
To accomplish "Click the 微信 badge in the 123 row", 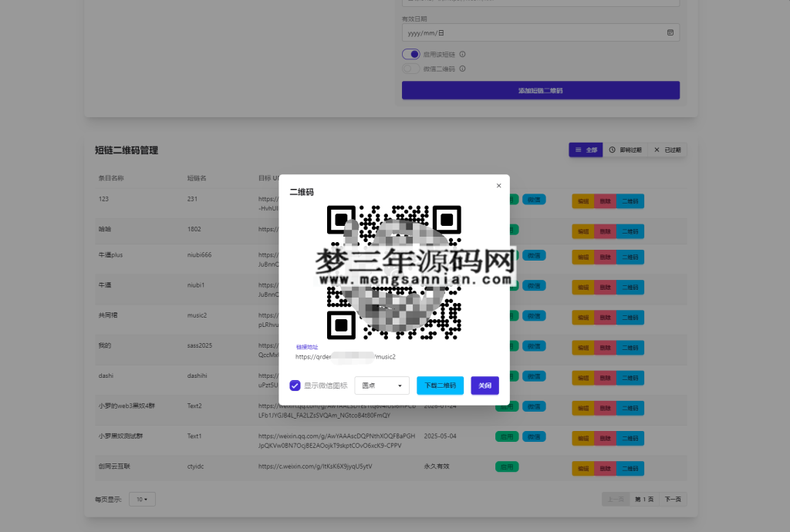I will pyautogui.click(x=534, y=200).
